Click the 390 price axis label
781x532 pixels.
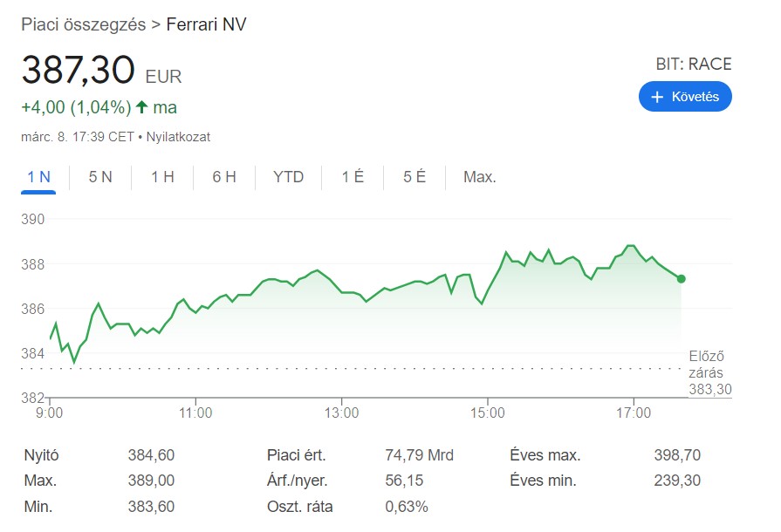click(x=33, y=220)
